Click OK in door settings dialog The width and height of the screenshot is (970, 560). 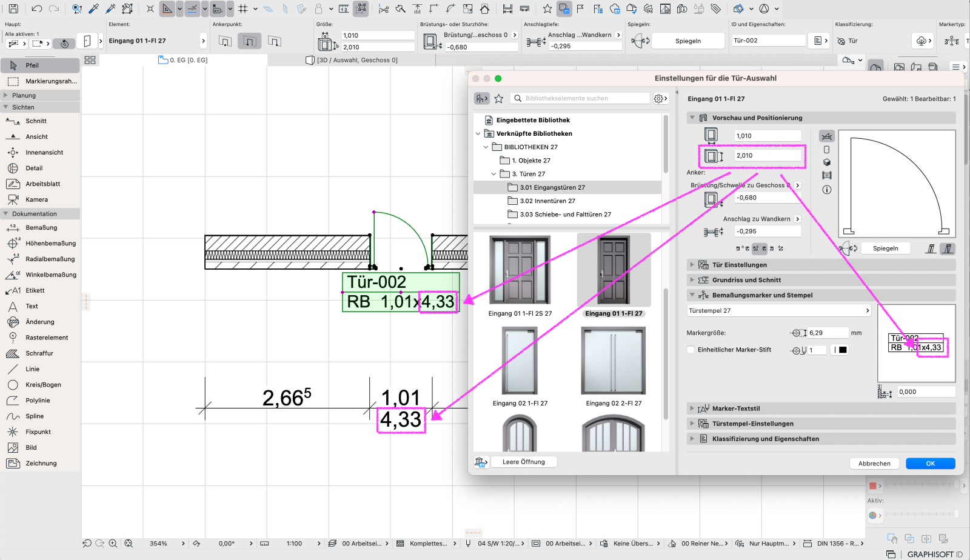[931, 464]
